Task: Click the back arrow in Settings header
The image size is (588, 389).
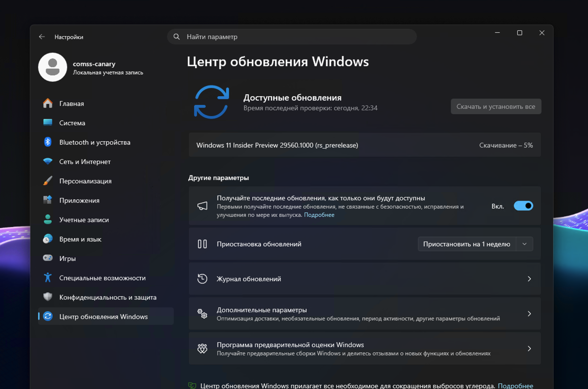Action: click(x=42, y=37)
